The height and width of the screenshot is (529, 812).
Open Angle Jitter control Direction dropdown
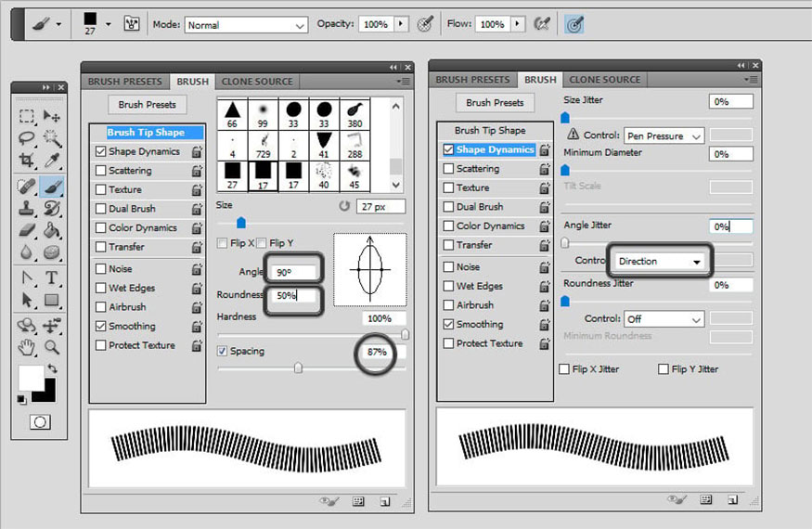coord(660,262)
